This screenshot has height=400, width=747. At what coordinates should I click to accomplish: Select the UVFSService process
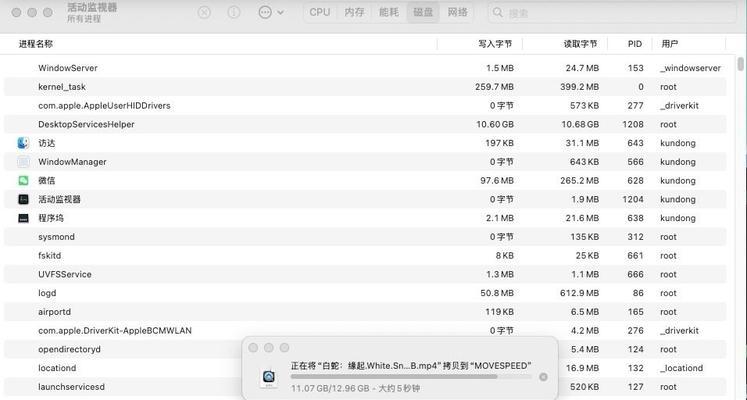(365, 274)
